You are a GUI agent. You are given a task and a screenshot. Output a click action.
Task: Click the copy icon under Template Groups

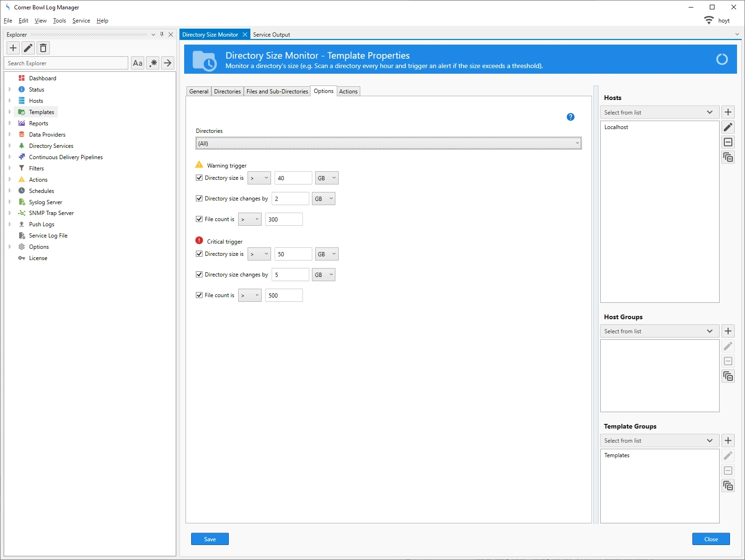[x=728, y=486]
